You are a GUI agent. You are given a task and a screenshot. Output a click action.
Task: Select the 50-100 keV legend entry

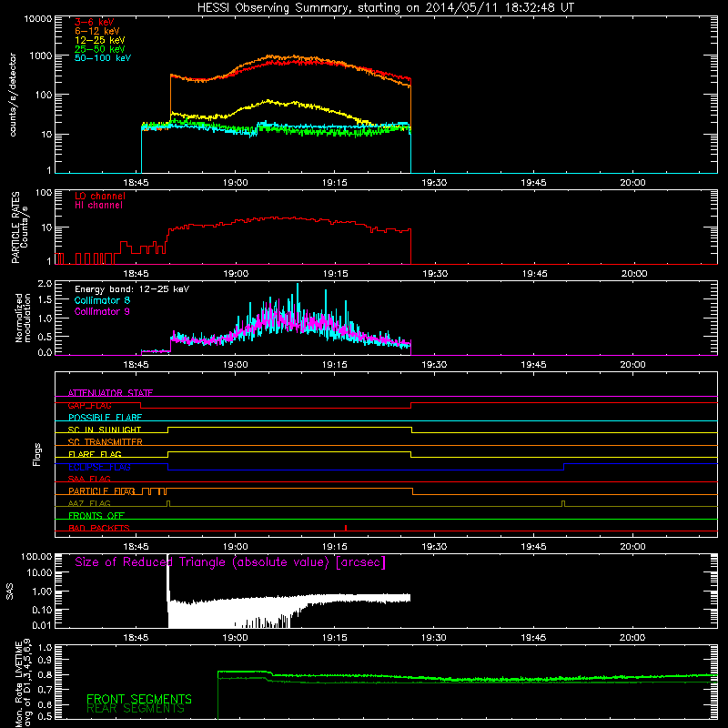pyautogui.click(x=103, y=58)
